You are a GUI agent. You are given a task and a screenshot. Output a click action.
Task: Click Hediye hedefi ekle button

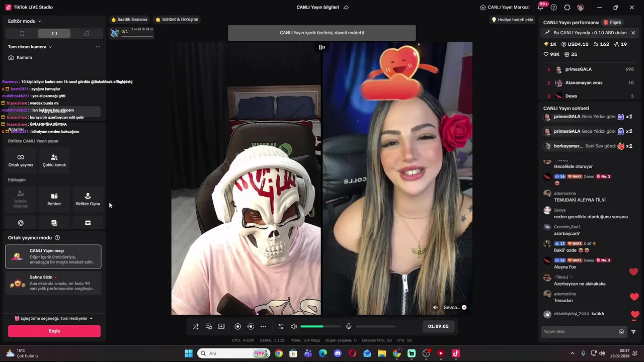coord(512,20)
